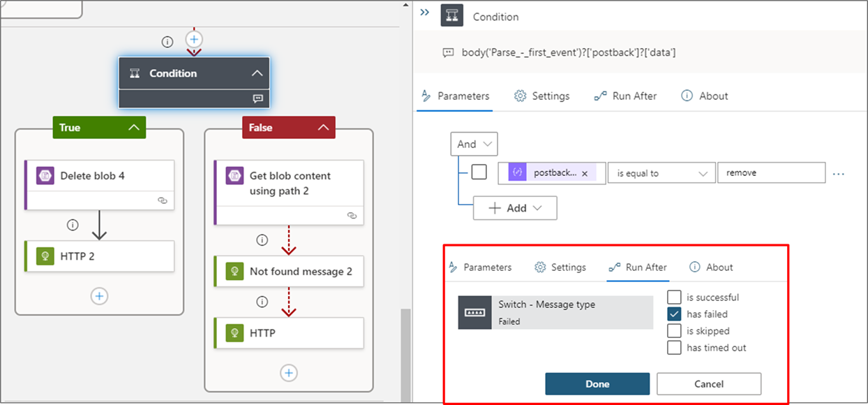This screenshot has width=868, height=405.
Task: Click the Get blob content blob icon
Action: pos(234,176)
